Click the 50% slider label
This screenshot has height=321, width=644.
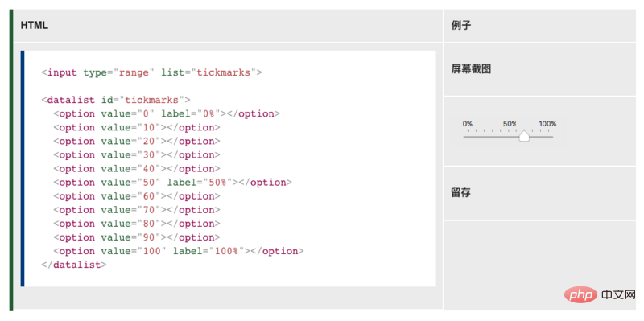[x=510, y=124]
